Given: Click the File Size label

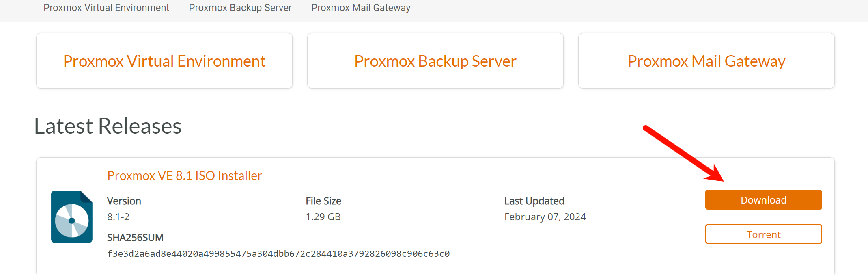Looking at the screenshot, I should tap(323, 201).
